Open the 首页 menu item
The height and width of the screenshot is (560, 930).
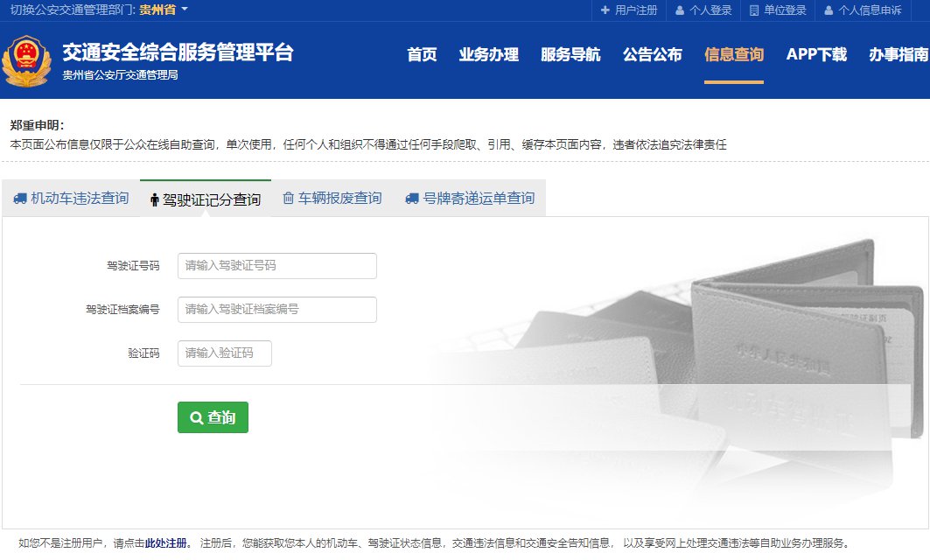pos(422,54)
